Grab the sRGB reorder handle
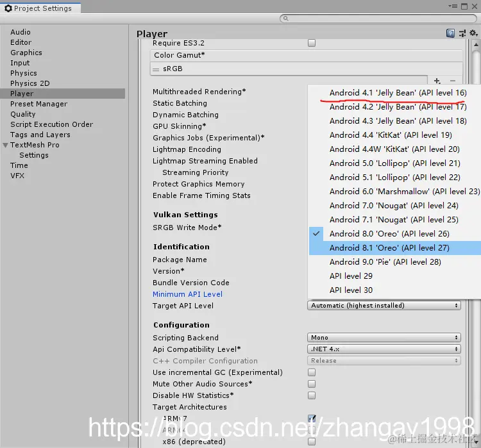 [156, 69]
